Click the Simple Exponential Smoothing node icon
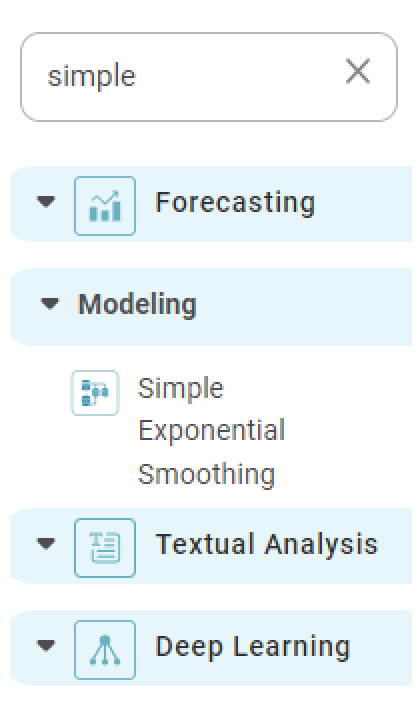 (95, 393)
